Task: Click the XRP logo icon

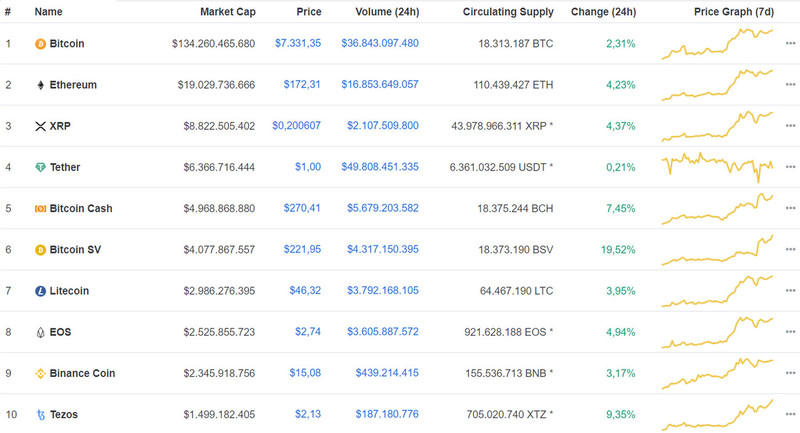Action: click(x=40, y=126)
